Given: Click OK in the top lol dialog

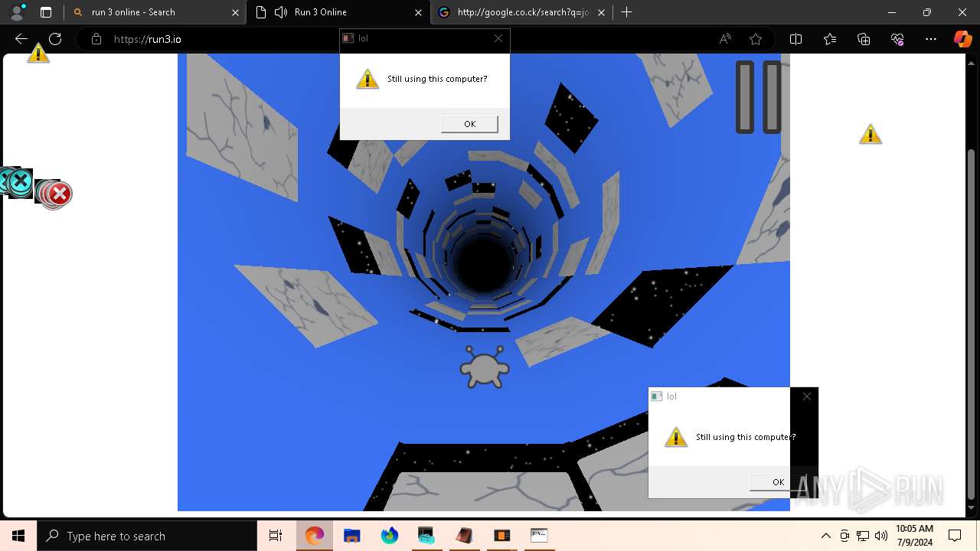Looking at the screenshot, I should 469,124.
